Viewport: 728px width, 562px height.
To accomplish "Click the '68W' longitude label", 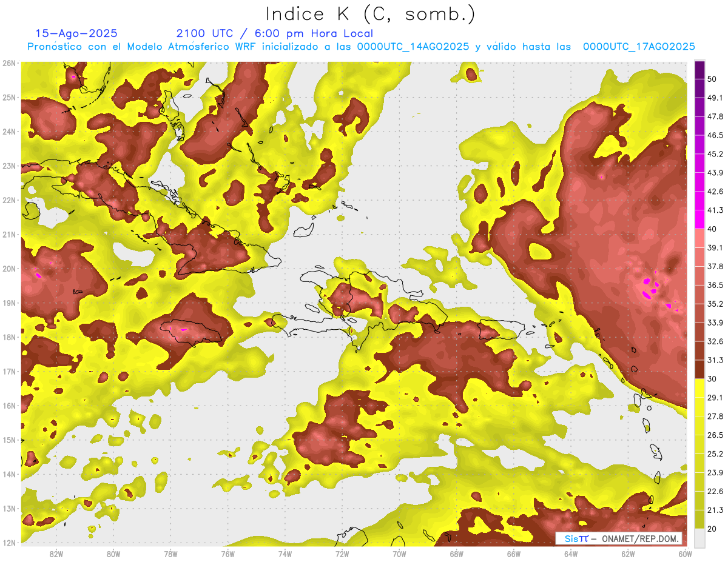I will tap(456, 554).
